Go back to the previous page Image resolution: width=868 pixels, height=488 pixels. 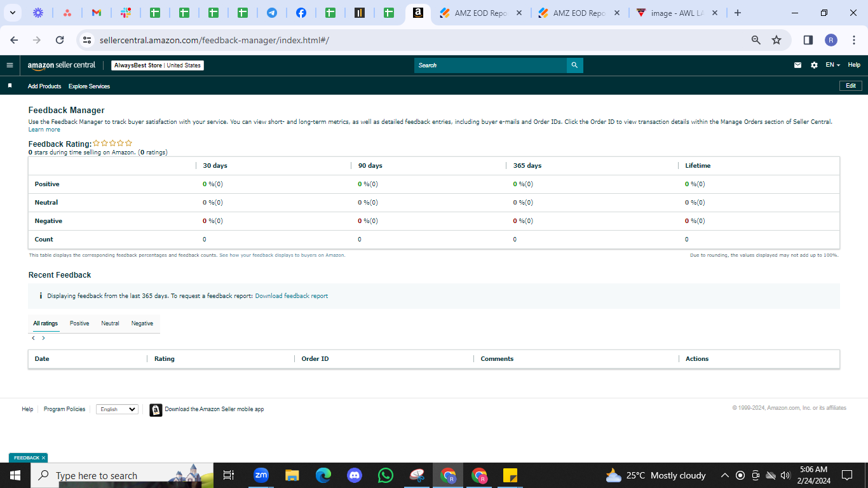pyautogui.click(x=14, y=40)
